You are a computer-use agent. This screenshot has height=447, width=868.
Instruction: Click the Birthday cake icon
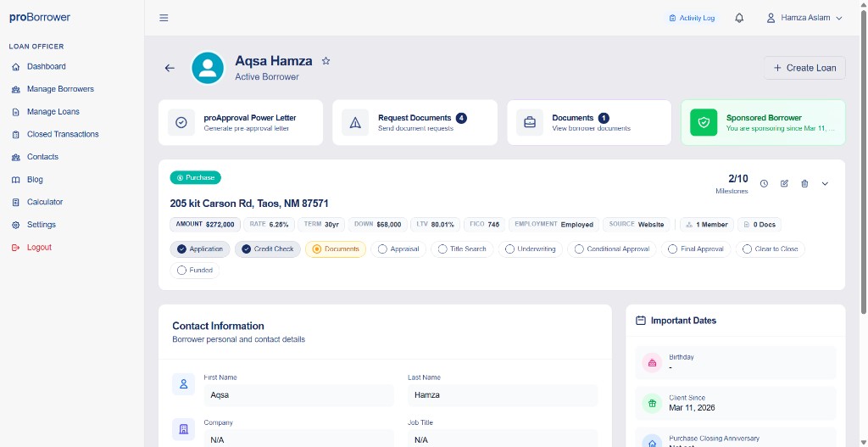click(x=652, y=363)
